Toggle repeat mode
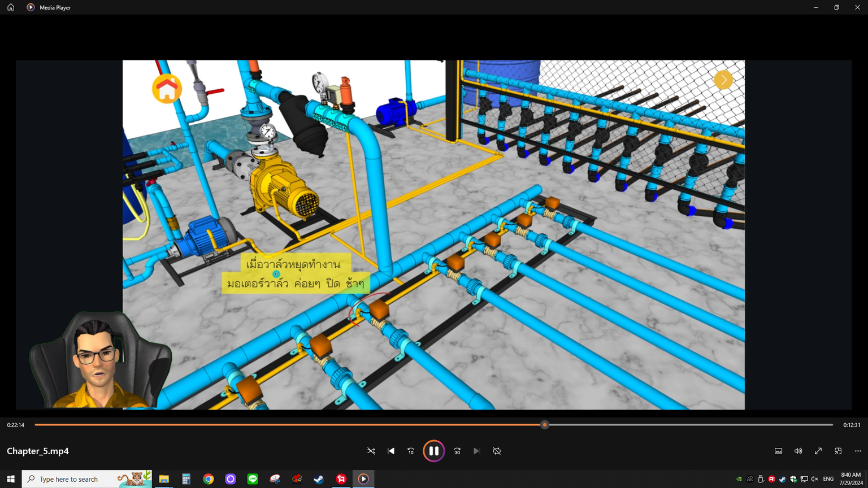This screenshot has height=488, width=868. 497,451
